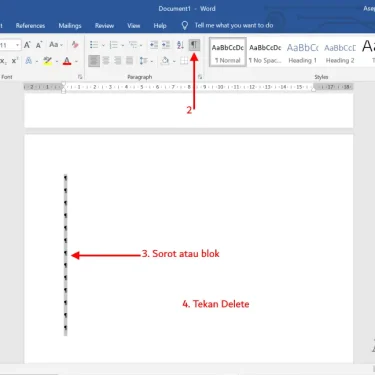This screenshot has width=375, height=375.
Task: Toggle Center paragraph alignment
Action: pos(106,61)
